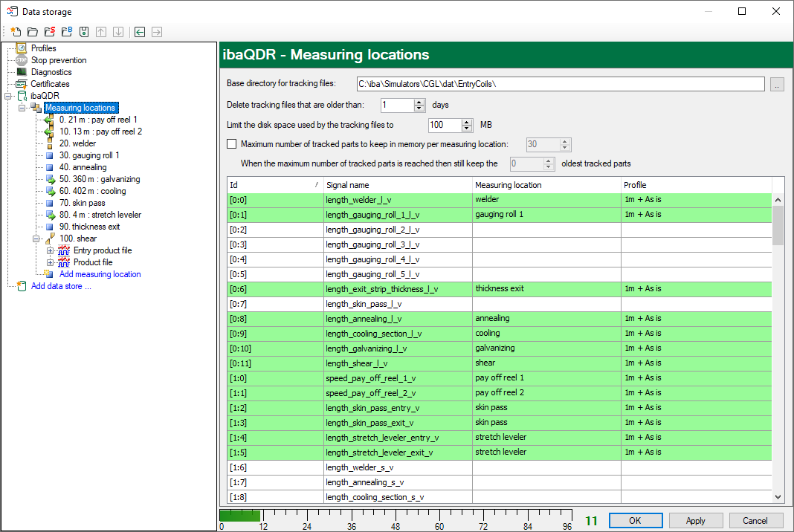Select the 70. skin pass tree item
794x532 pixels.
(82, 203)
